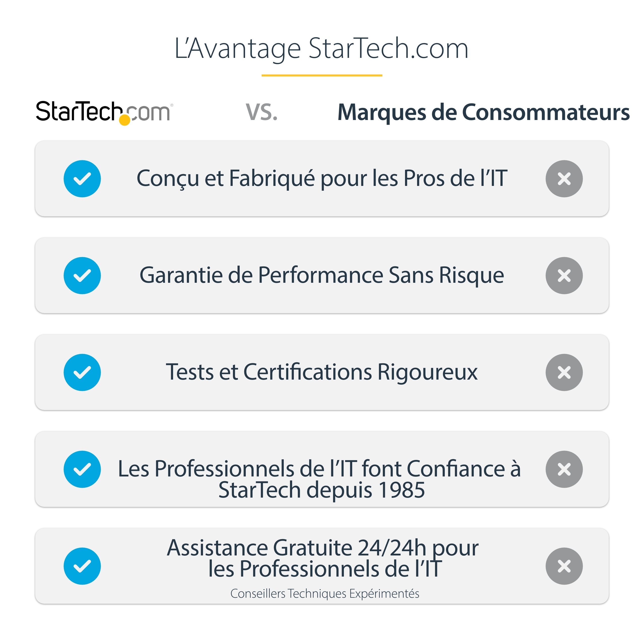Screen dimensions: 644x644
Task: Click blue checkmark beside Garantie de Performance
Action: [82, 275]
